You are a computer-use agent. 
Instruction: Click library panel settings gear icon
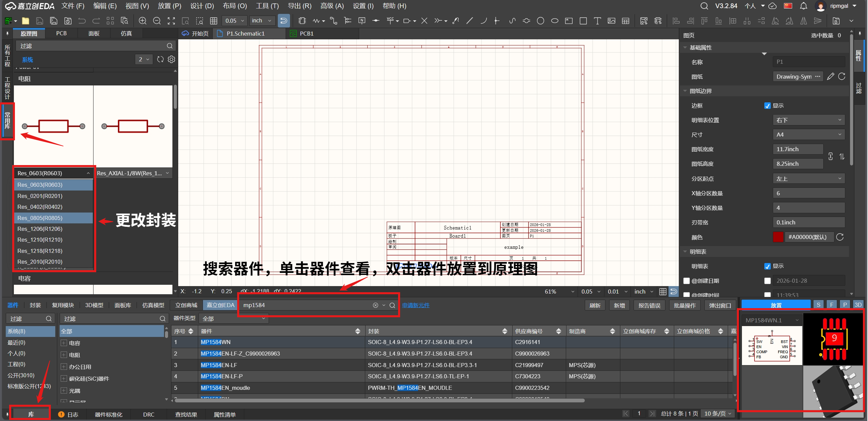pyautogui.click(x=171, y=59)
